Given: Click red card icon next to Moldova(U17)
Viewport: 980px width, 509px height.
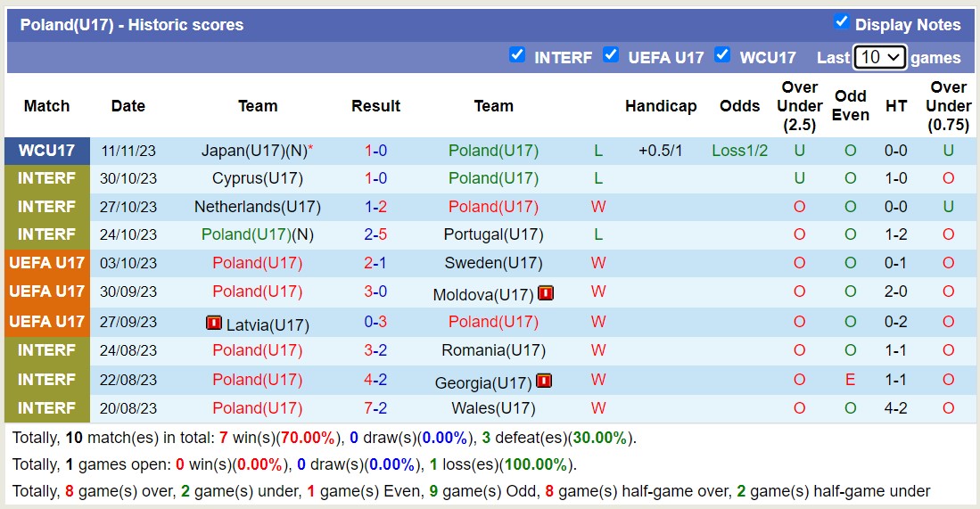Looking at the screenshot, I should tap(546, 292).
